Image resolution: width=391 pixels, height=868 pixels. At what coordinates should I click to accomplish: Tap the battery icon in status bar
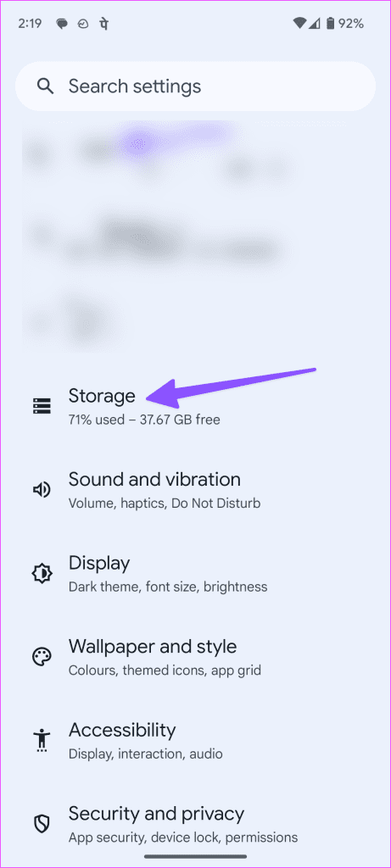coord(331,23)
